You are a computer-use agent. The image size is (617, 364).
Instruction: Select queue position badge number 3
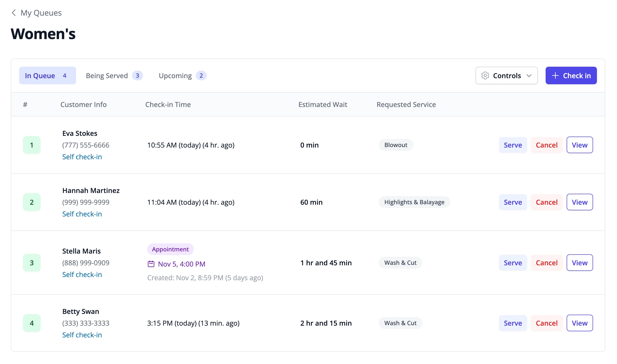32,262
